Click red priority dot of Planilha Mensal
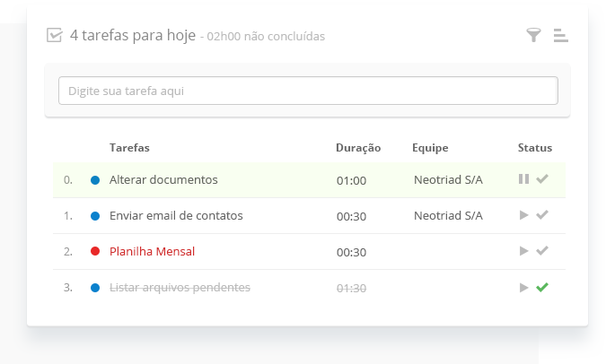 [95, 252]
